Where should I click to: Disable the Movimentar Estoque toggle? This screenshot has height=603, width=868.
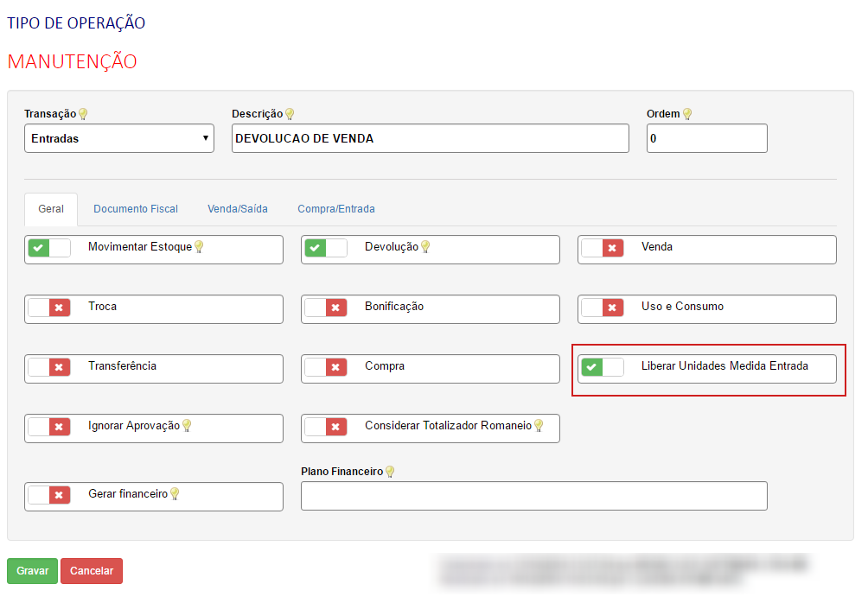(x=49, y=249)
